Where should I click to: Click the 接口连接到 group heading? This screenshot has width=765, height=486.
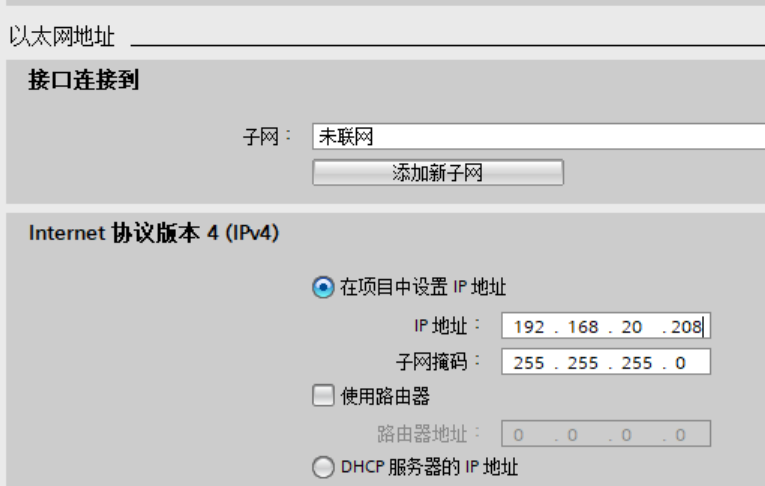point(83,80)
